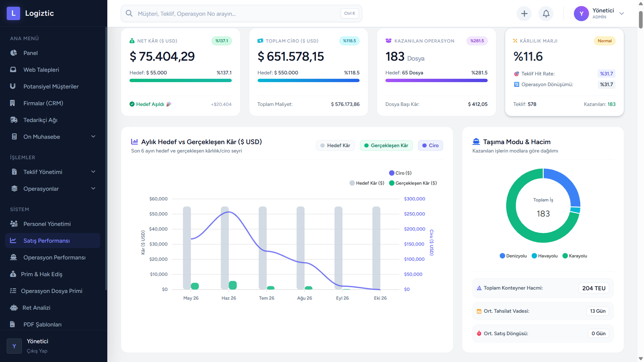Toggle Denizyolu donut legend item
644x362 pixels.
[513, 256]
